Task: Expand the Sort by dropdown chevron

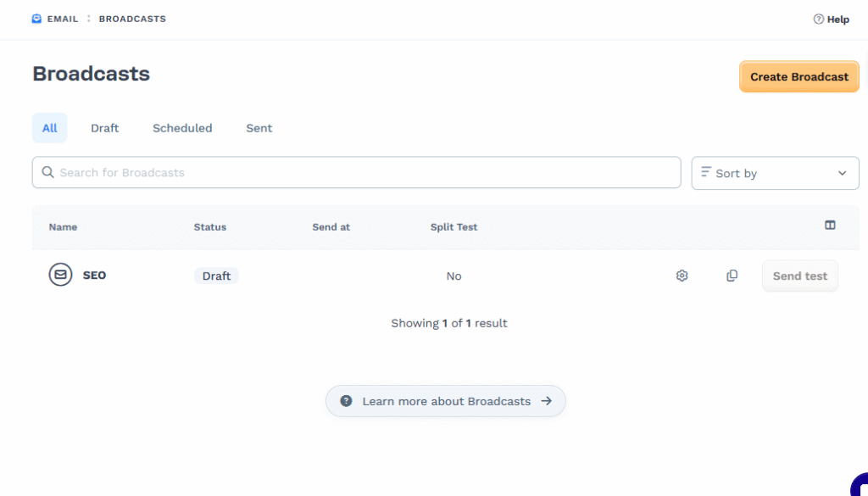Action: tap(842, 173)
